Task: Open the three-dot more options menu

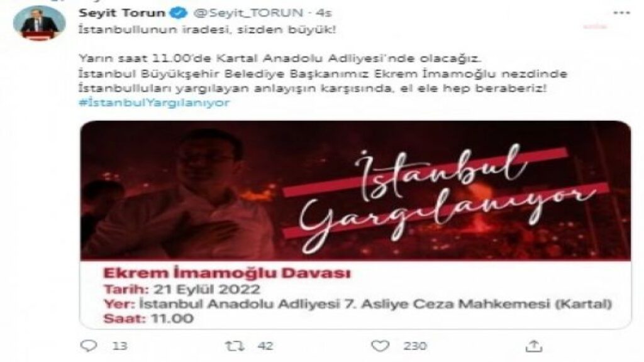Action: 621,13
